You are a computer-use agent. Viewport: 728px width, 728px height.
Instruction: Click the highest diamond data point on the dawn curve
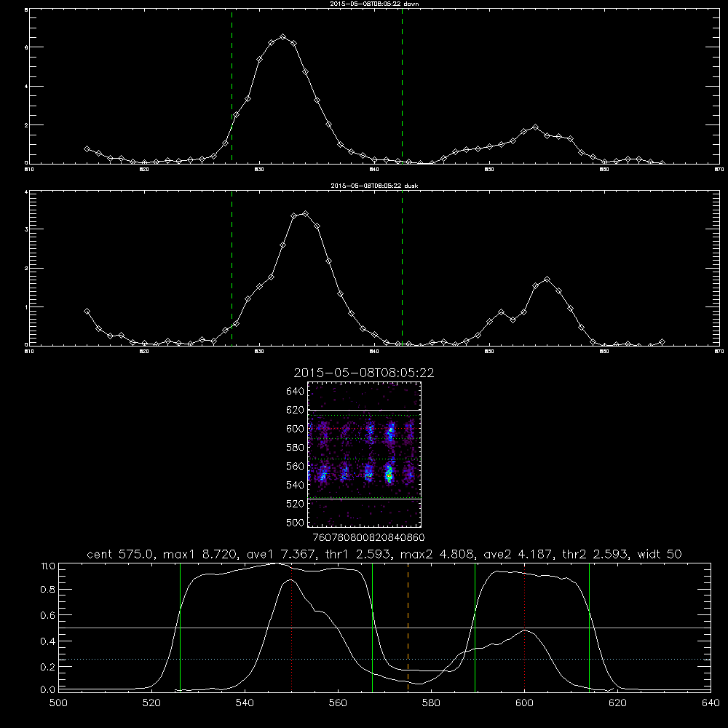click(282, 36)
